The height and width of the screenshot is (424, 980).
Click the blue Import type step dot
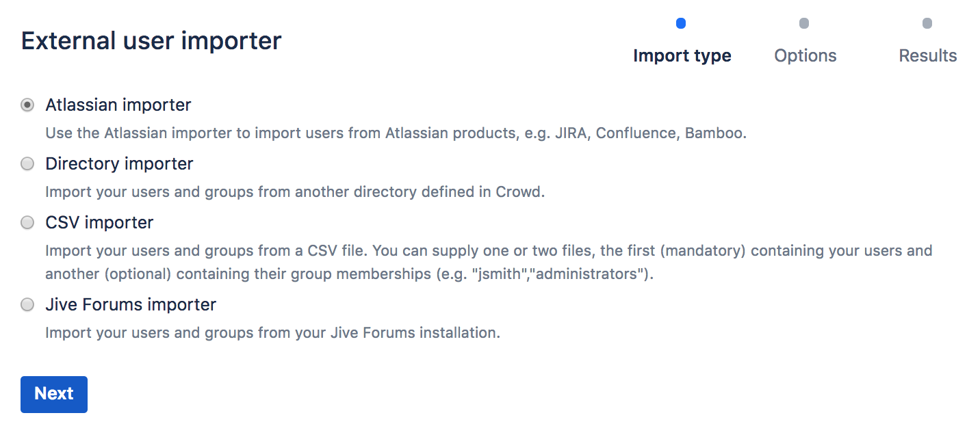(x=681, y=24)
